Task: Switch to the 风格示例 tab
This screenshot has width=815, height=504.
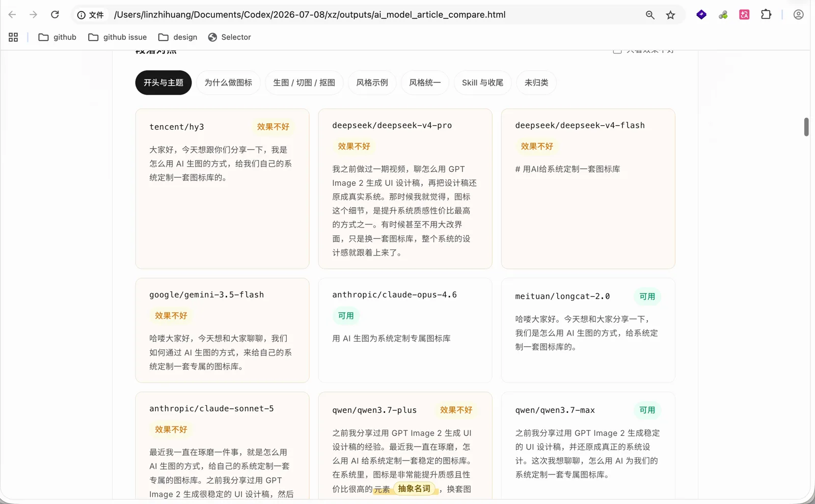Action: pyautogui.click(x=372, y=82)
